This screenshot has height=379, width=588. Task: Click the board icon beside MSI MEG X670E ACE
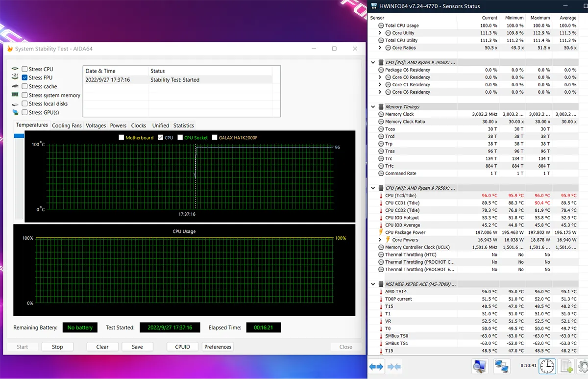coord(381,284)
